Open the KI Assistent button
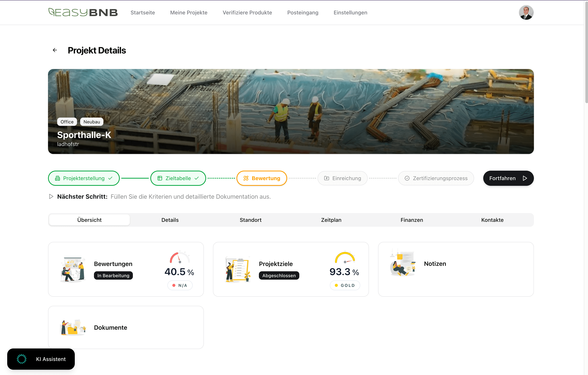The image size is (588, 375). [41, 359]
